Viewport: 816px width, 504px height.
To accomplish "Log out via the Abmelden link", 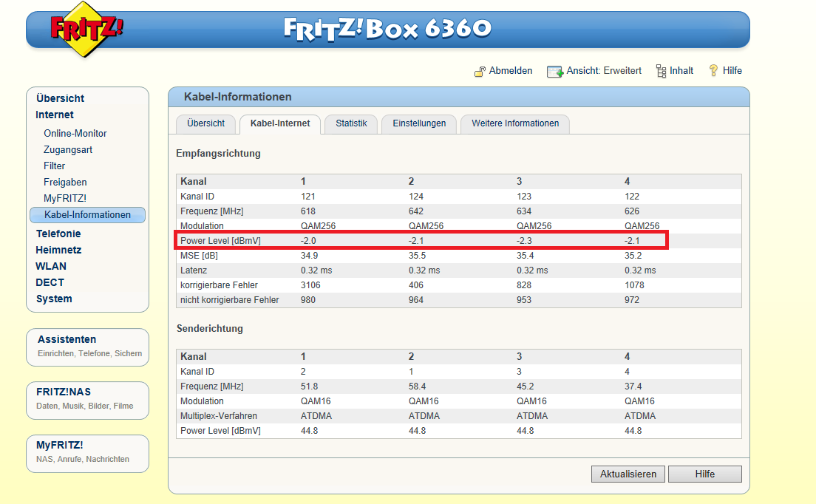I will click(x=511, y=71).
